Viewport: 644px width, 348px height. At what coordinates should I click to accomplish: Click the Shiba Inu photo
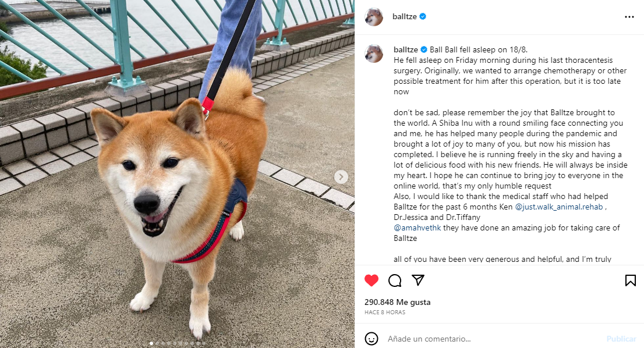177,174
